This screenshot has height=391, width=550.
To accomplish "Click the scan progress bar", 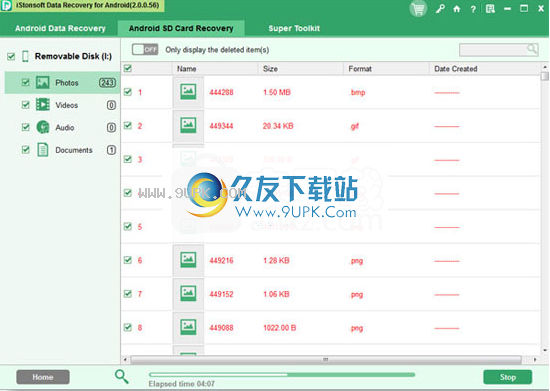I will (x=282, y=375).
